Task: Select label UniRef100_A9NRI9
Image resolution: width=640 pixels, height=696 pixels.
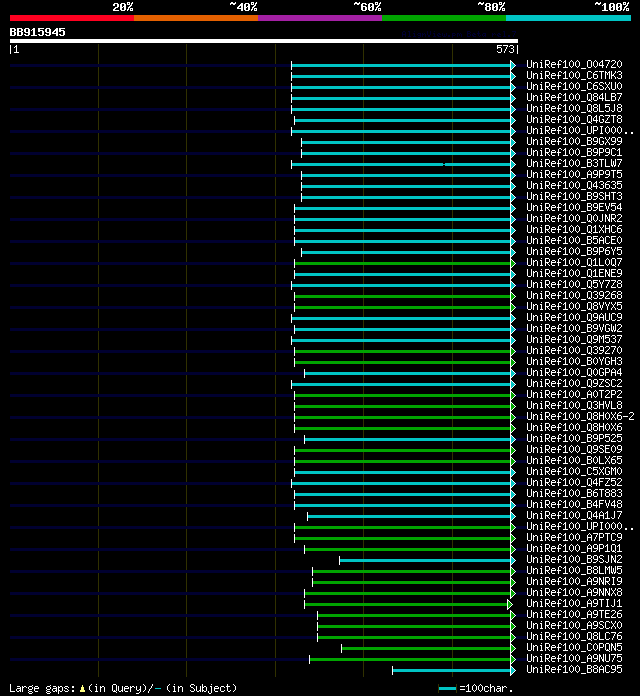Action: pyautogui.click(x=574, y=581)
